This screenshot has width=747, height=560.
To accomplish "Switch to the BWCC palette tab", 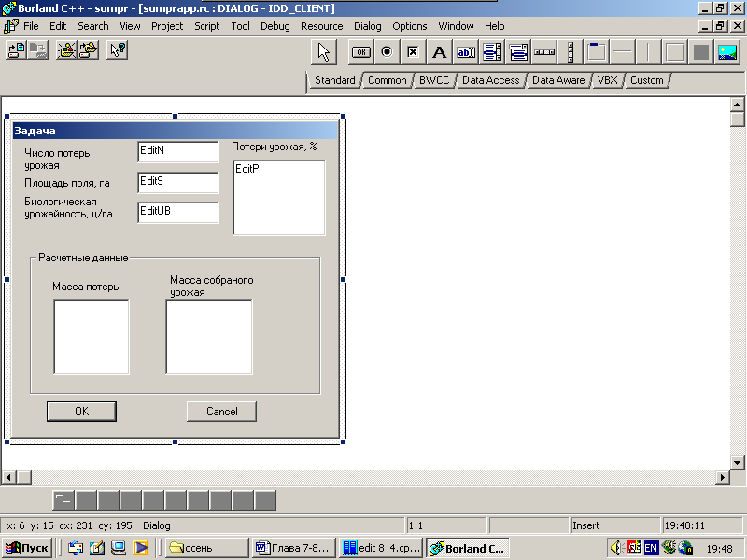I will (434, 80).
